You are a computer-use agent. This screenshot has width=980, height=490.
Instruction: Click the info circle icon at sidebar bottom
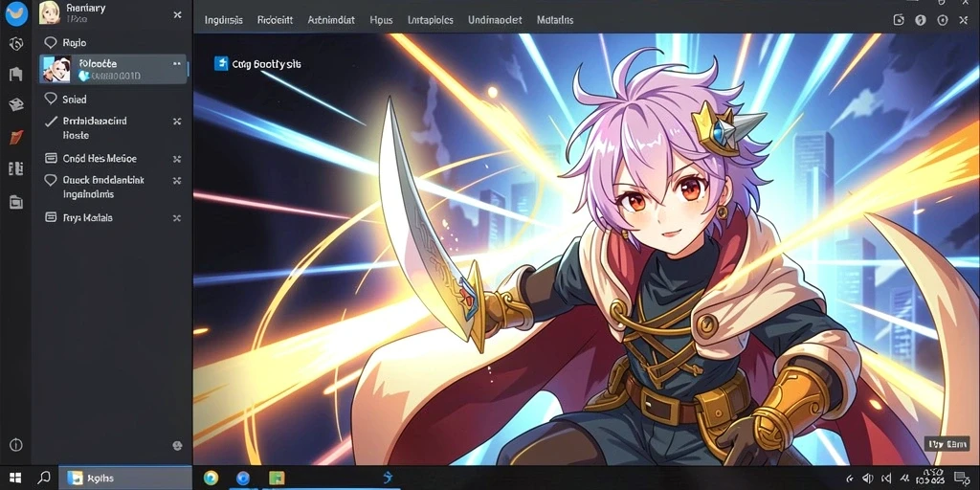coord(16,445)
